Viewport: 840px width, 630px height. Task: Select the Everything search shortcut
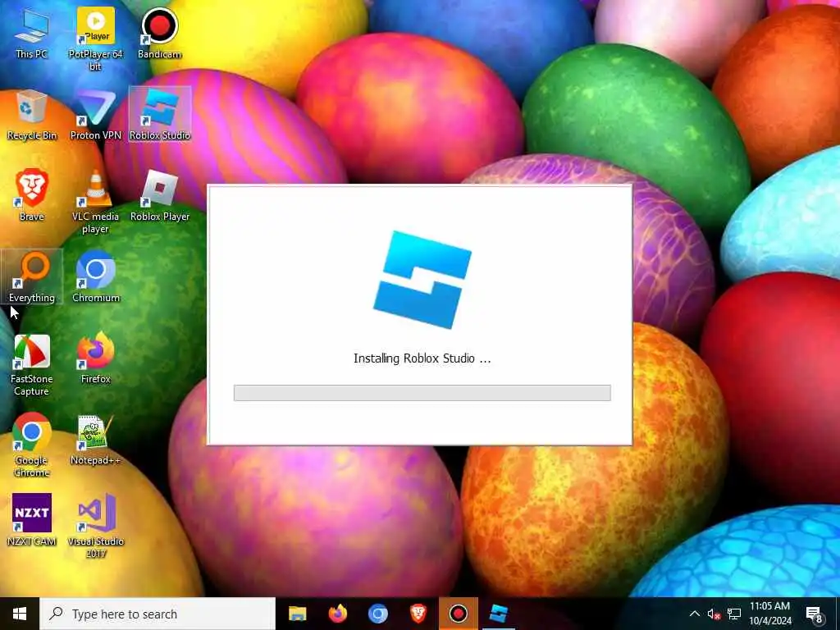[32, 277]
